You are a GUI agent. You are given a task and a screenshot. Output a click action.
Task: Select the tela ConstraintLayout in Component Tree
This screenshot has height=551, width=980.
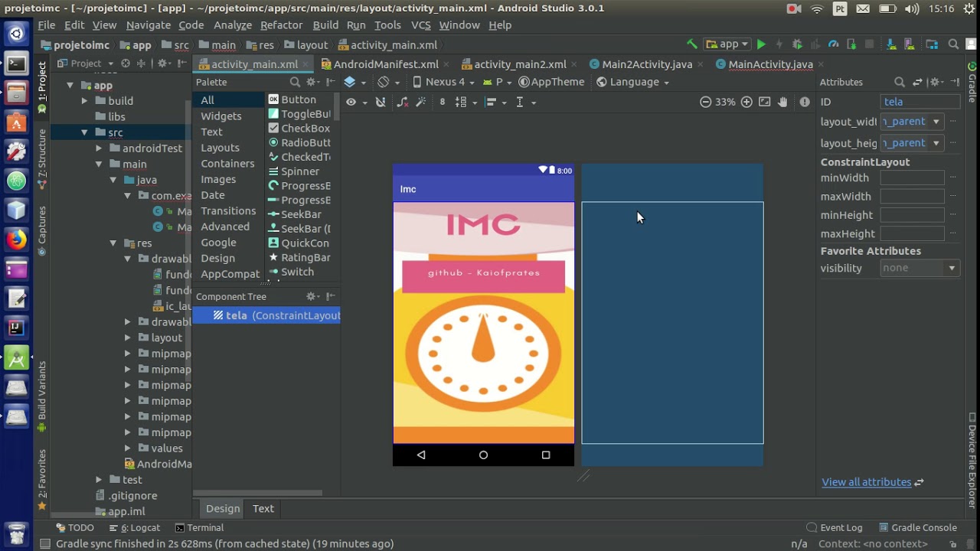(266, 315)
